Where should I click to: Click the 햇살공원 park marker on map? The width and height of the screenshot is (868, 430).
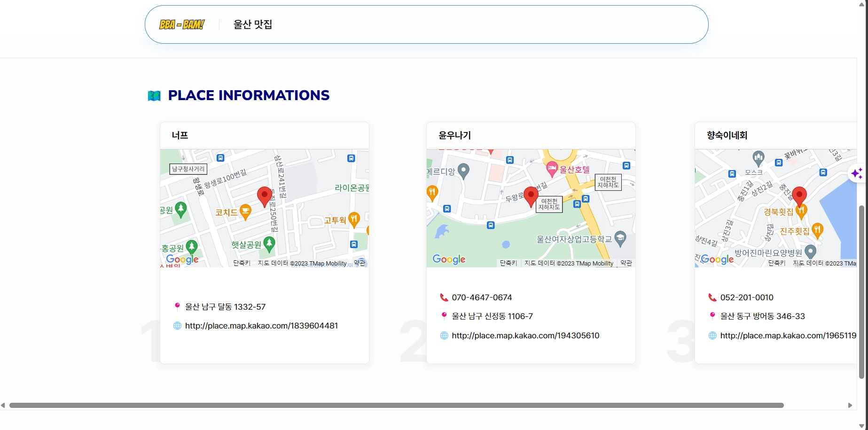tap(269, 244)
